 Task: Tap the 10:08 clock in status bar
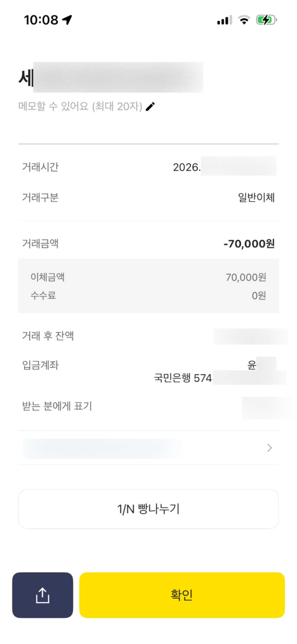pos(41,20)
